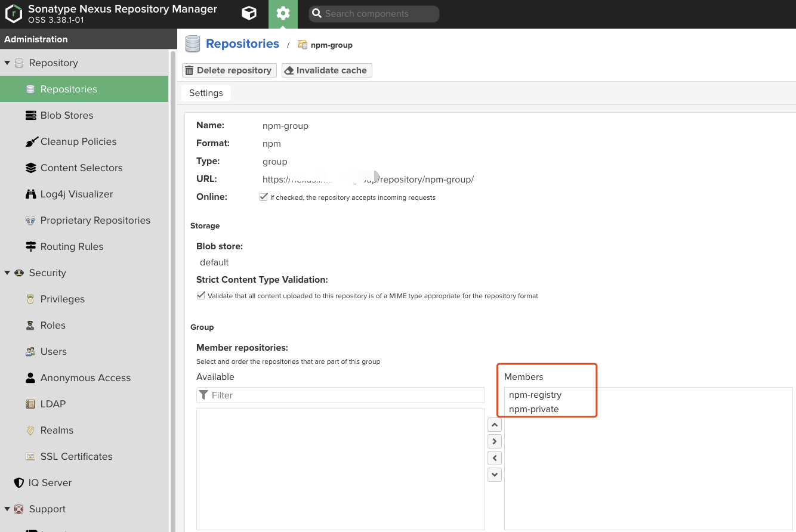Toggle the Online checkbox
796x532 pixels.
pyautogui.click(x=263, y=197)
